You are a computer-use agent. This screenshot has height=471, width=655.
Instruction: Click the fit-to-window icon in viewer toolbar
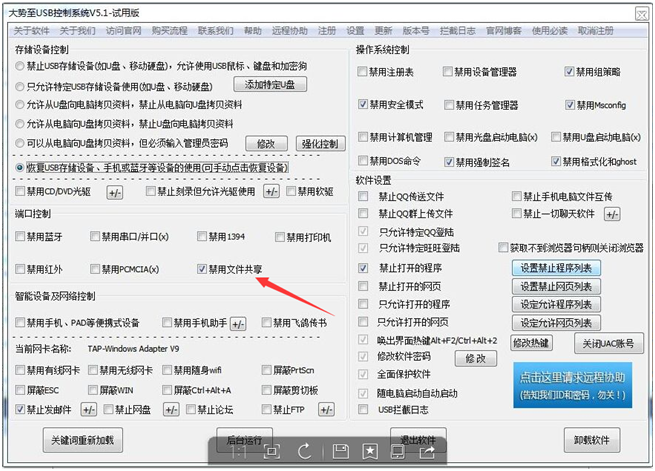[x=272, y=451]
